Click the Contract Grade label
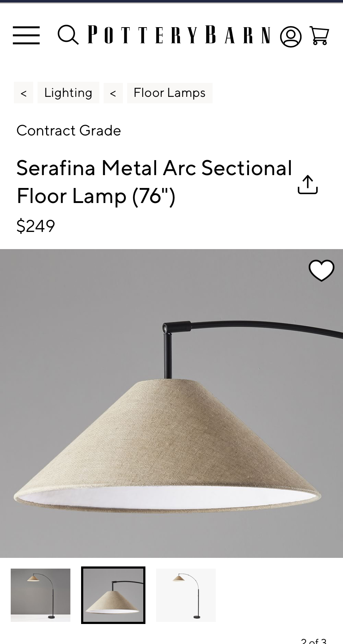 [x=69, y=130]
